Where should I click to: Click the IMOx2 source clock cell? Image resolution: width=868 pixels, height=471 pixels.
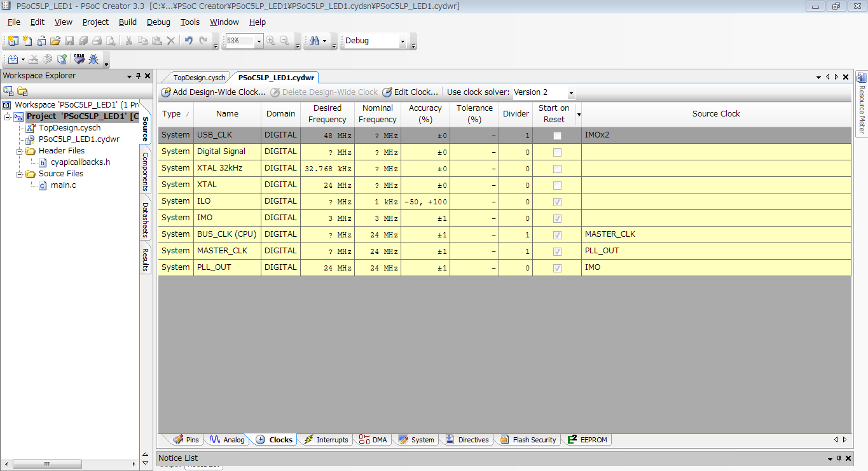pyautogui.click(x=716, y=136)
